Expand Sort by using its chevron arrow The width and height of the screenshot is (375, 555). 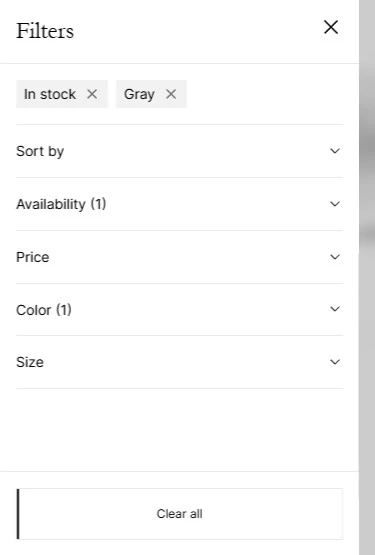pyautogui.click(x=335, y=151)
